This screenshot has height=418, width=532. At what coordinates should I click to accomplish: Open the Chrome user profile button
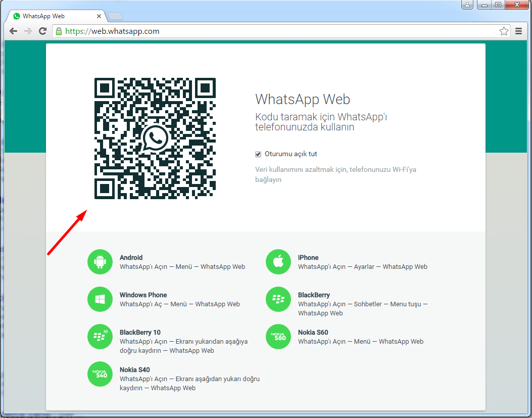click(x=467, y=5)
